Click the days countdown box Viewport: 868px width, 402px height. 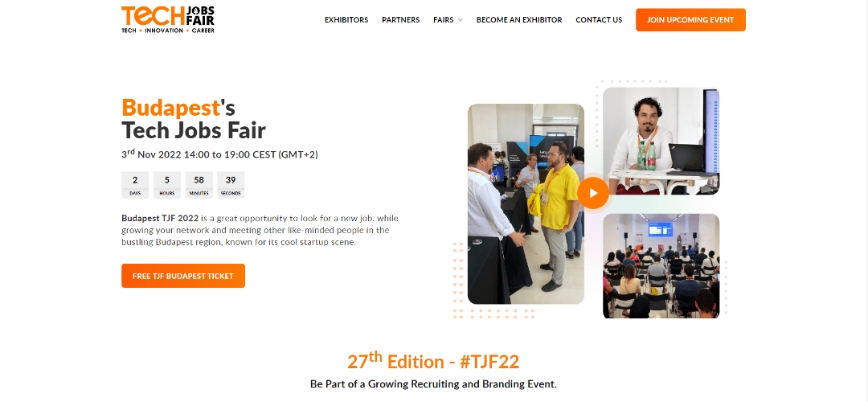click(x=135, y=185)
